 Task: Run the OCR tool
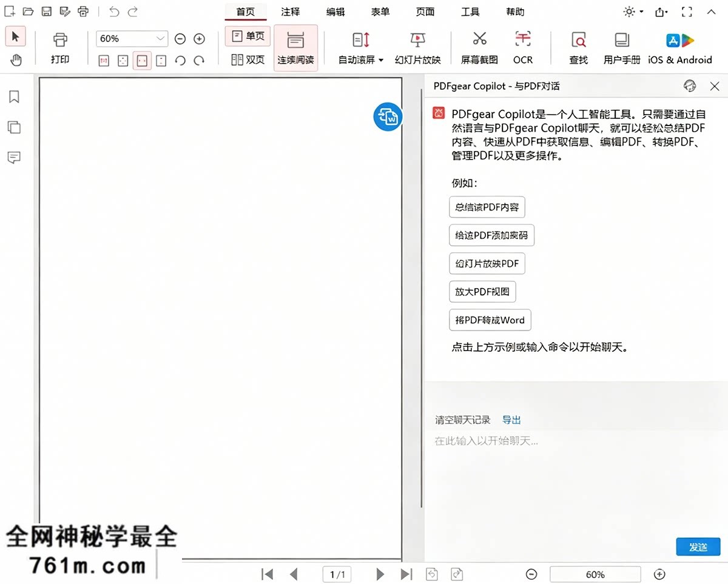tap(523, 48)
